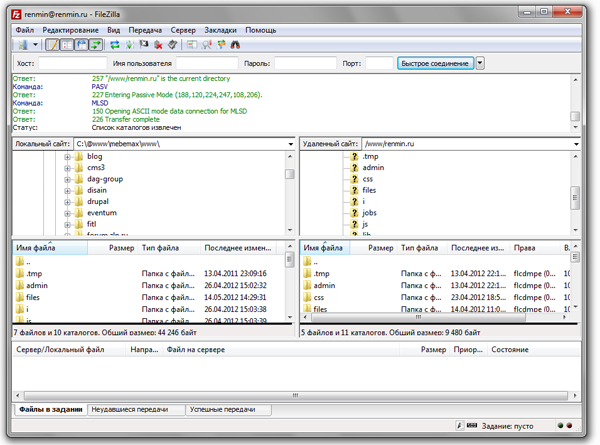Click transfer queue horizontal scrollbar
Screen dimensions: 600x445
(x=295, y=395)
